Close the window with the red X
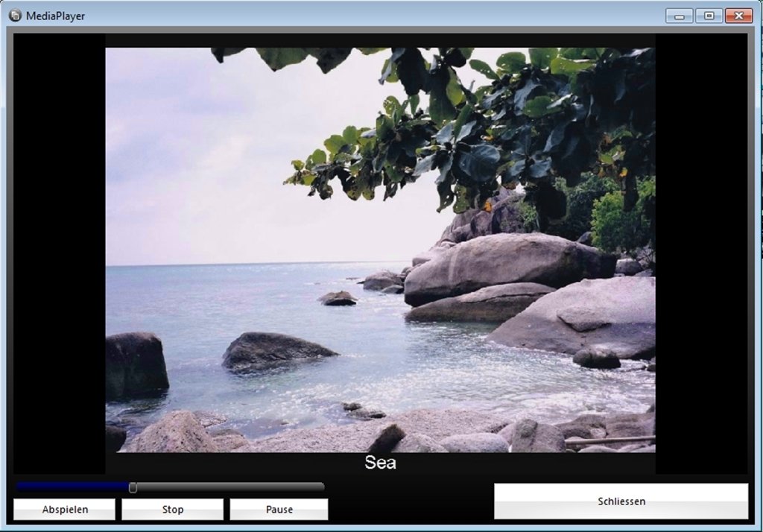 (x=738, y=16)
